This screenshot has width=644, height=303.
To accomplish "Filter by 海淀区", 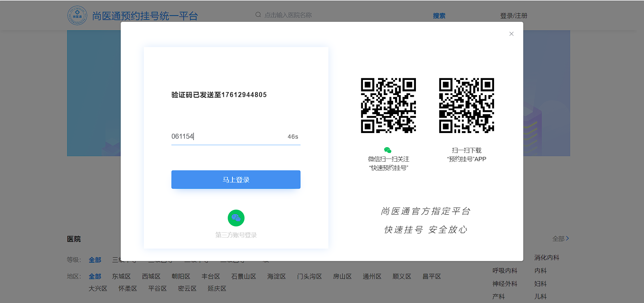I will click(x=277, y=276).
